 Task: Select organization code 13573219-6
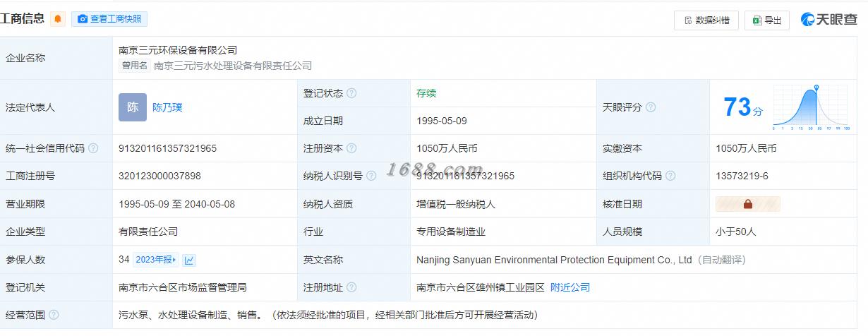pyautogui.click(x=742, y=176)
